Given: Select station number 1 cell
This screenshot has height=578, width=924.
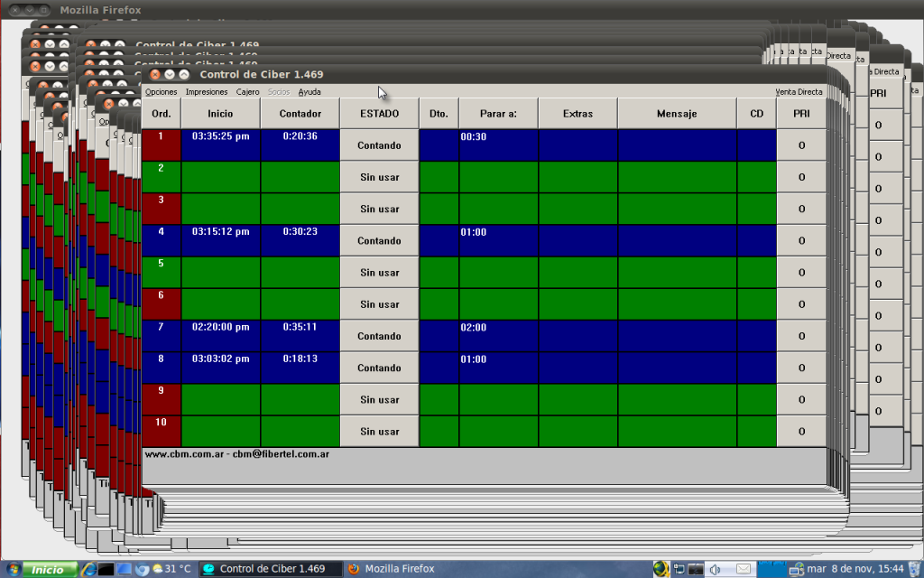Looking at the screenshot, I should click(161, 145).
